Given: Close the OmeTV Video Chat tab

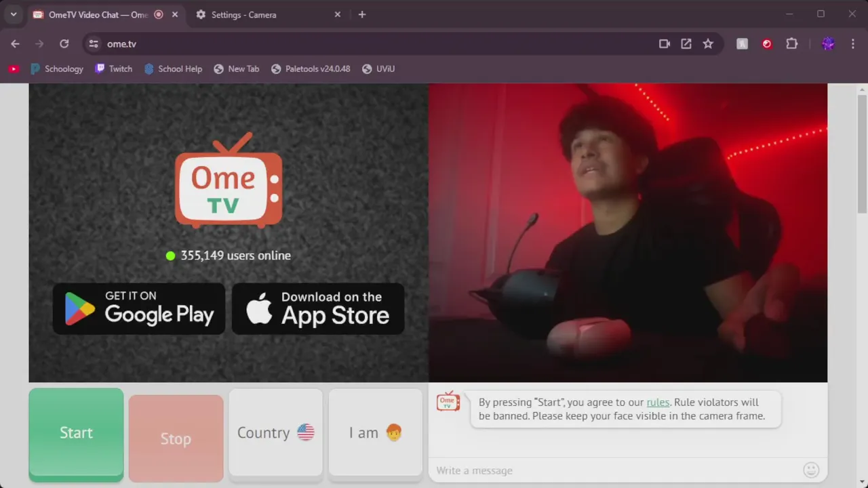Looking at the screenshot, I should [x=175, y=14].
